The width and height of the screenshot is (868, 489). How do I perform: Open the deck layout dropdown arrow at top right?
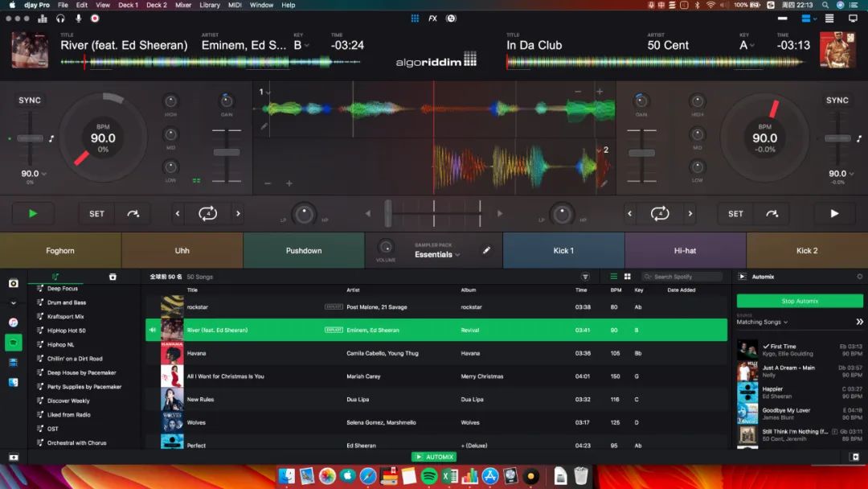(x=816, y=18)
